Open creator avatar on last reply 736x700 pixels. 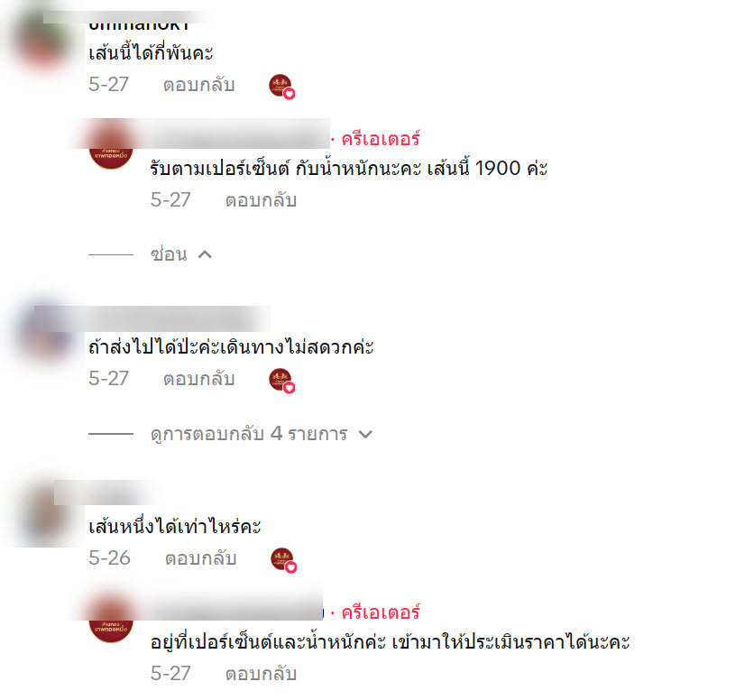point(111,620)
